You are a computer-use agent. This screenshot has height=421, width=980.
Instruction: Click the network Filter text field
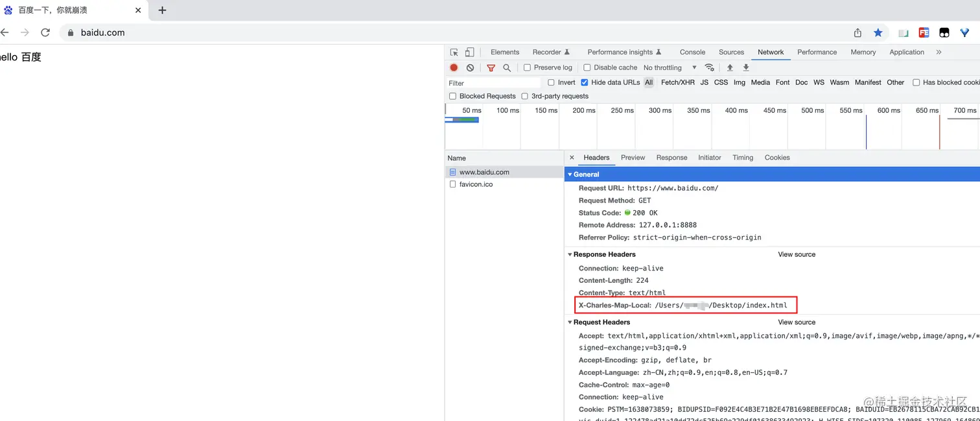coord(494,83)
